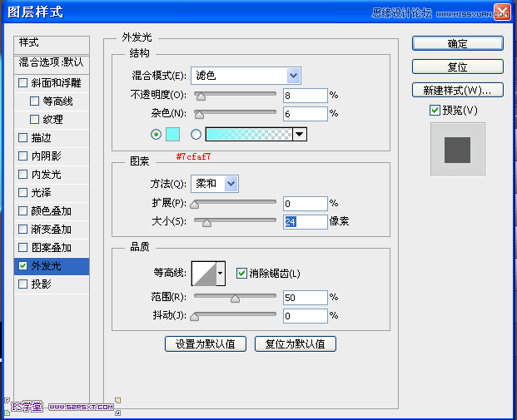The height and width of the screenshot is (420, 517).
Task: Enable the 描边 style checkbox
Action: (x=22, y=138)
